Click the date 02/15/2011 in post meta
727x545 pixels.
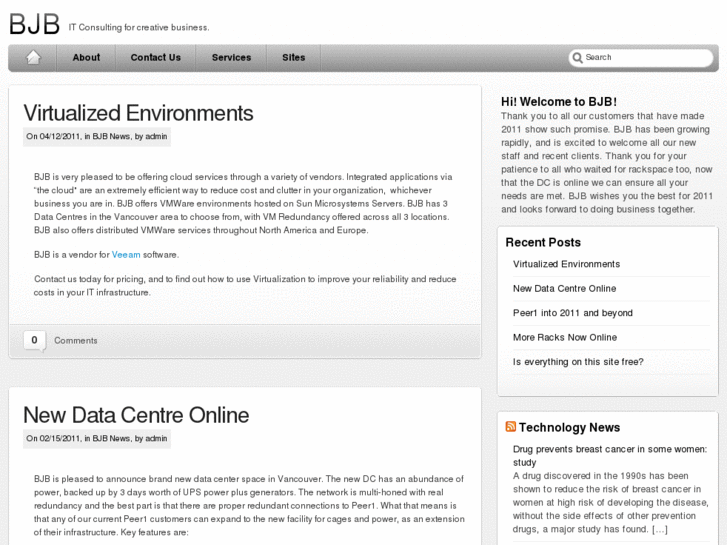point(60,438)
